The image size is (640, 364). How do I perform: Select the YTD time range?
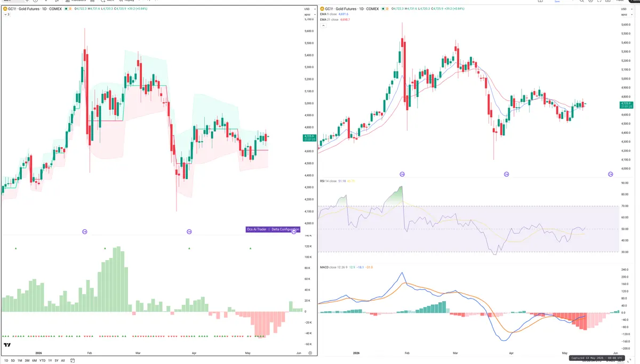(x=42, y=361)
